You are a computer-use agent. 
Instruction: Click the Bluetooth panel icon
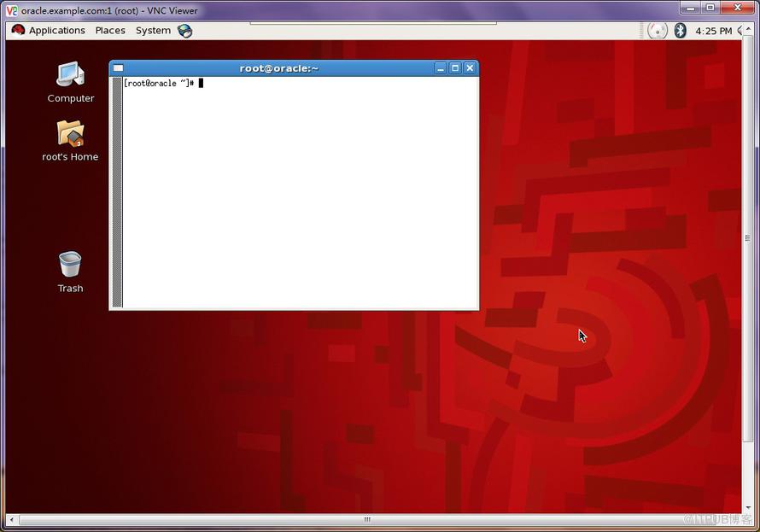[680, 31]
